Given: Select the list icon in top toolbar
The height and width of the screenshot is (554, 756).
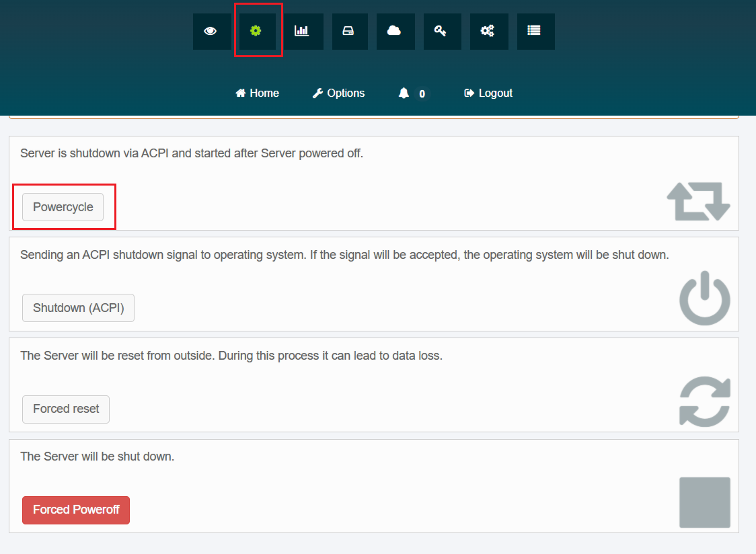Looking at the screenshot, I should tap(535, 31).
